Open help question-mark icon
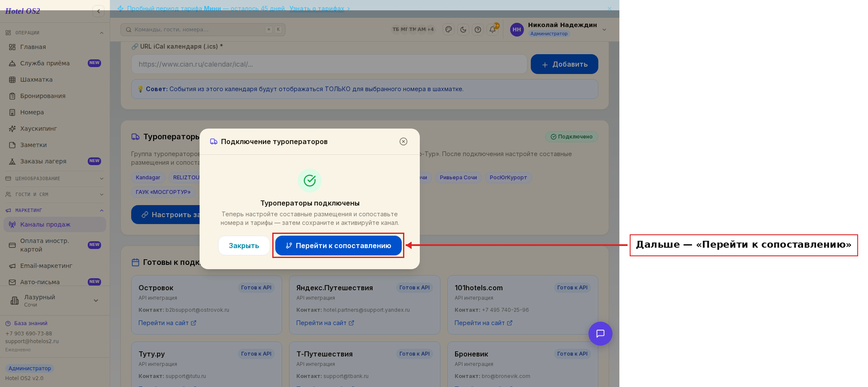 tap(478, 30)
